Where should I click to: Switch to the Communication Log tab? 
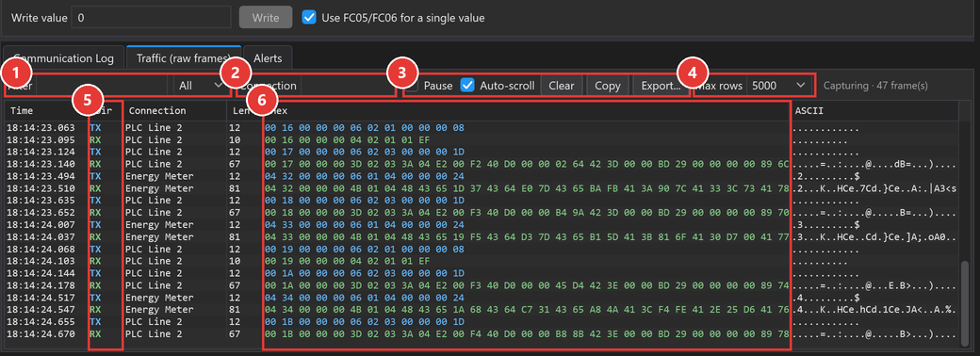click(x=63, y=58)
